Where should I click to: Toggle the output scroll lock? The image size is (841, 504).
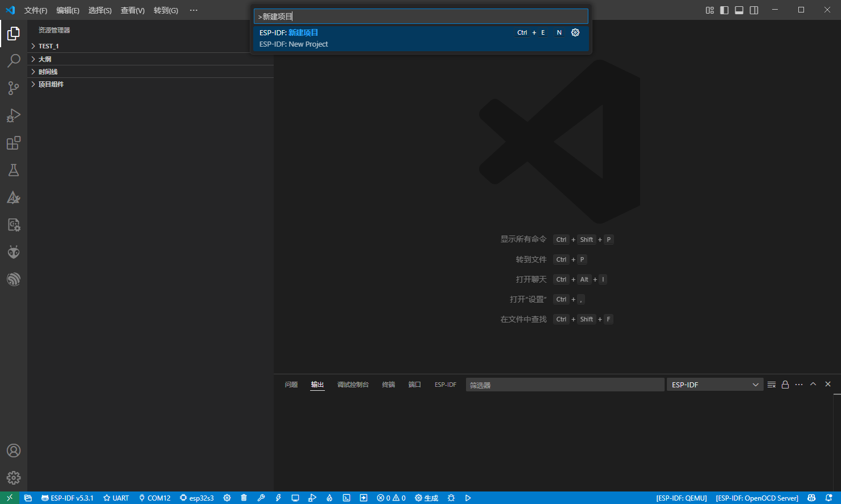pos(785,385)
